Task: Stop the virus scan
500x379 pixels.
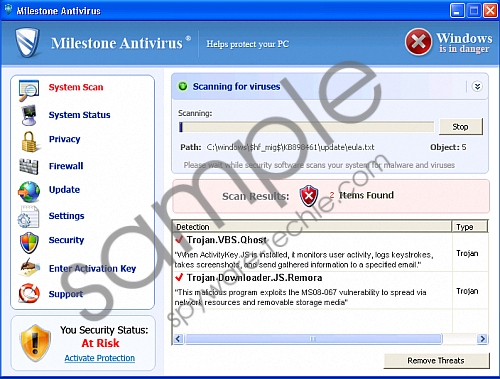Action: 461,127
